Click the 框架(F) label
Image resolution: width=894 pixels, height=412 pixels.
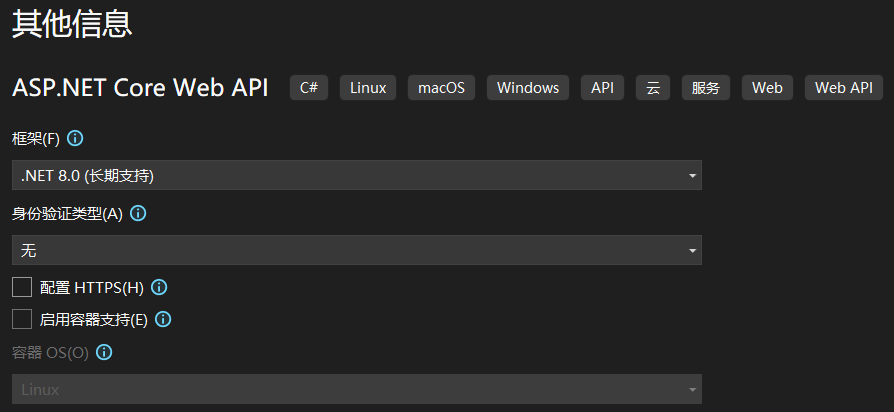[x=36, y=139]
